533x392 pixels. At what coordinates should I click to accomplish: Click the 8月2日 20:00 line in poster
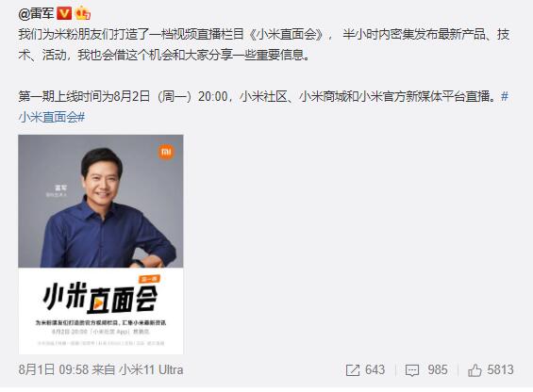(x=101, y=332)
